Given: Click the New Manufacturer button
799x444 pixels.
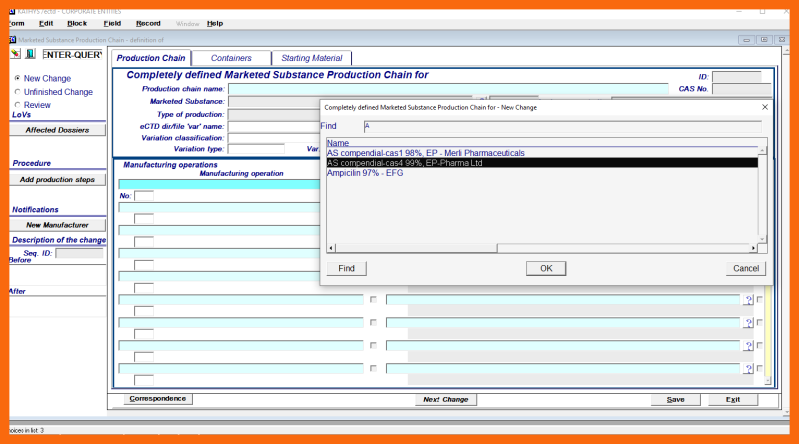Looking at the screenshot, I should (x=58, y=225).
